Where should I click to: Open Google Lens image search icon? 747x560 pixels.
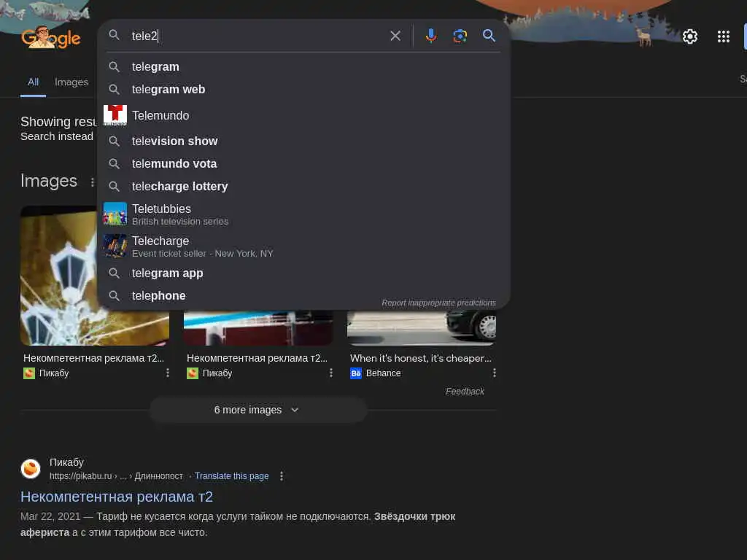coord(460,36)
